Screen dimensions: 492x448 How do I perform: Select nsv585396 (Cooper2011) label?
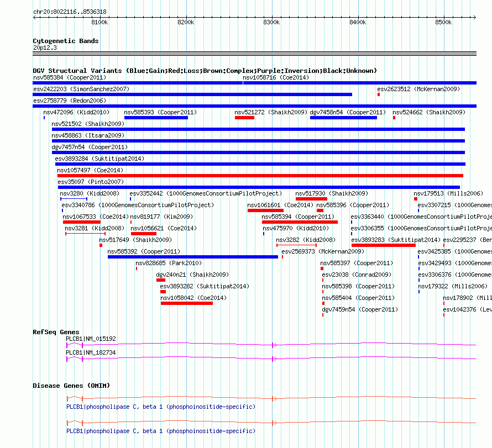click(353, 205)
